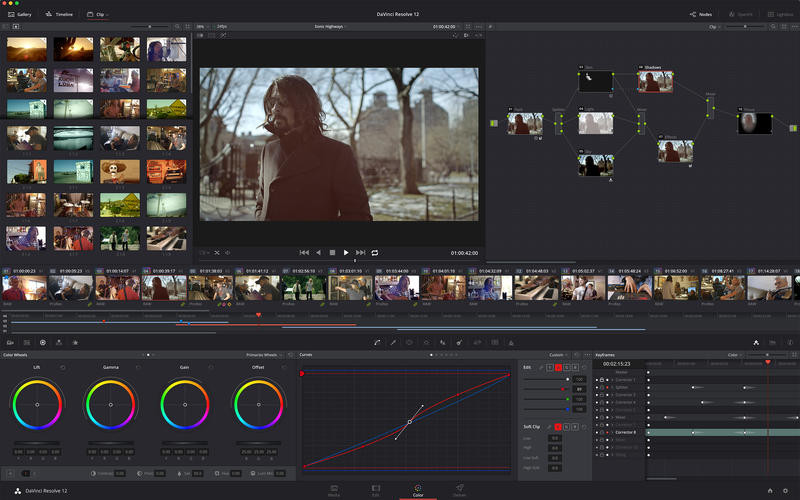The width and height of the screenshot is (800, 500).
Task: Toggle red channel in Soft Clip
Action: coord(558,425)
